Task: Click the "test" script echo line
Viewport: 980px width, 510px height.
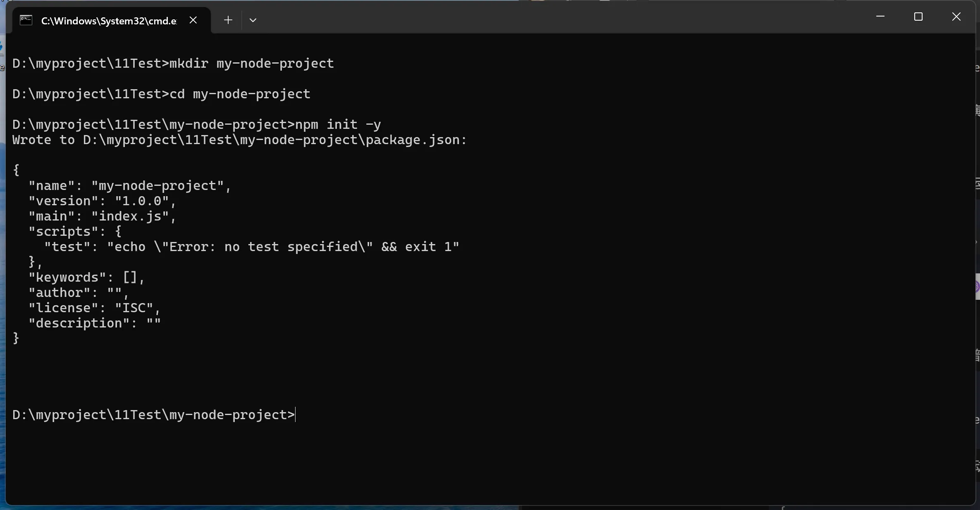Action: (252, 247)
